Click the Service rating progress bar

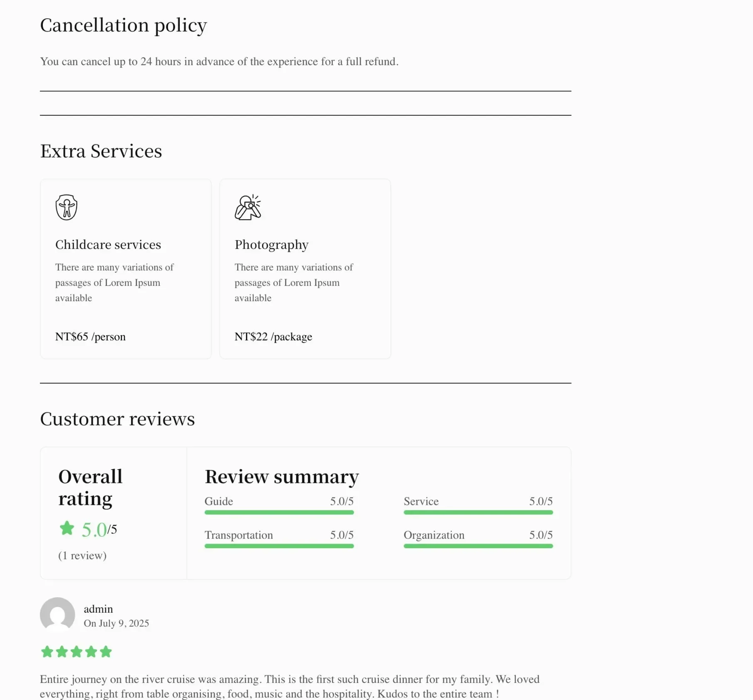pos(478,512)
